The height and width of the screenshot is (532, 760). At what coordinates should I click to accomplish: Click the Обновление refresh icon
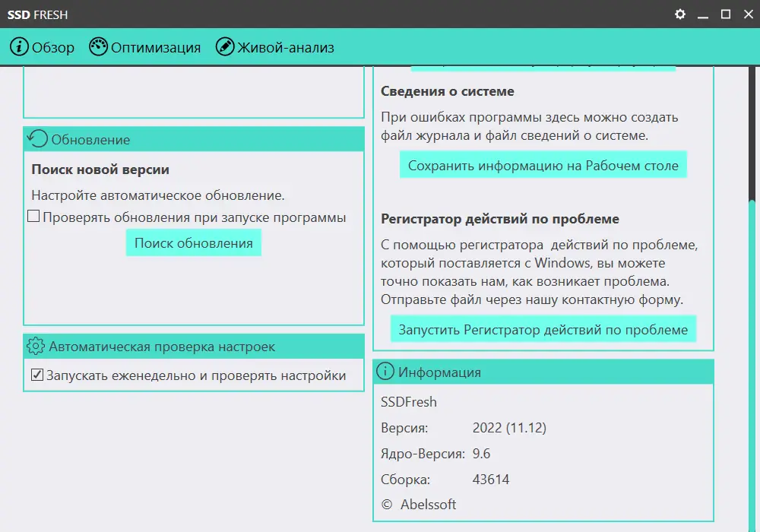pos(37,138)
